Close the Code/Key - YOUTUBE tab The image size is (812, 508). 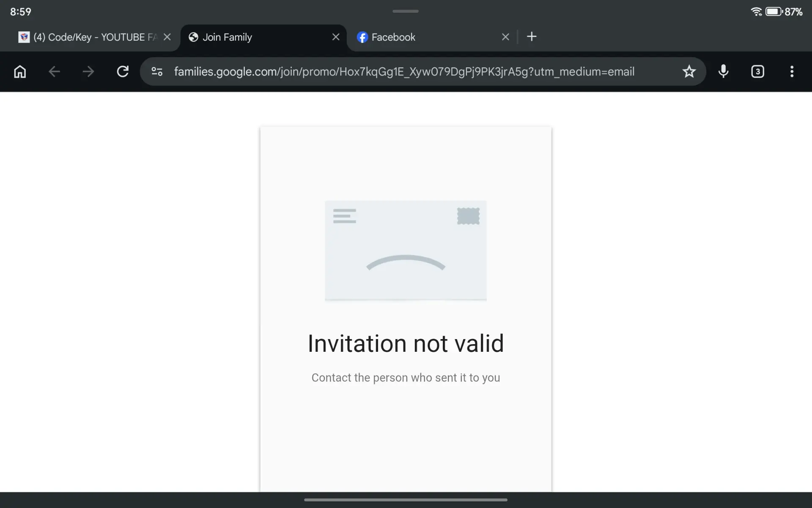click(167, 37)
